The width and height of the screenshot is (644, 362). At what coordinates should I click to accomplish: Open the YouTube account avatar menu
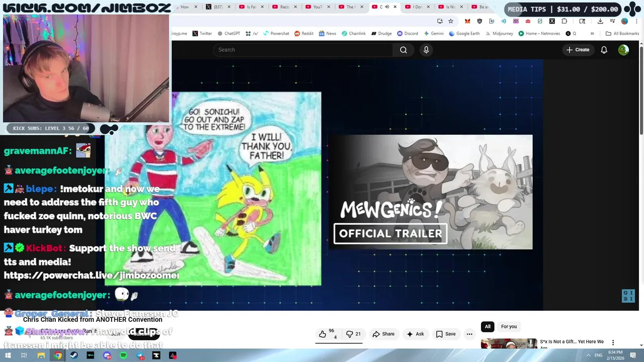click(x=623, y=50)
